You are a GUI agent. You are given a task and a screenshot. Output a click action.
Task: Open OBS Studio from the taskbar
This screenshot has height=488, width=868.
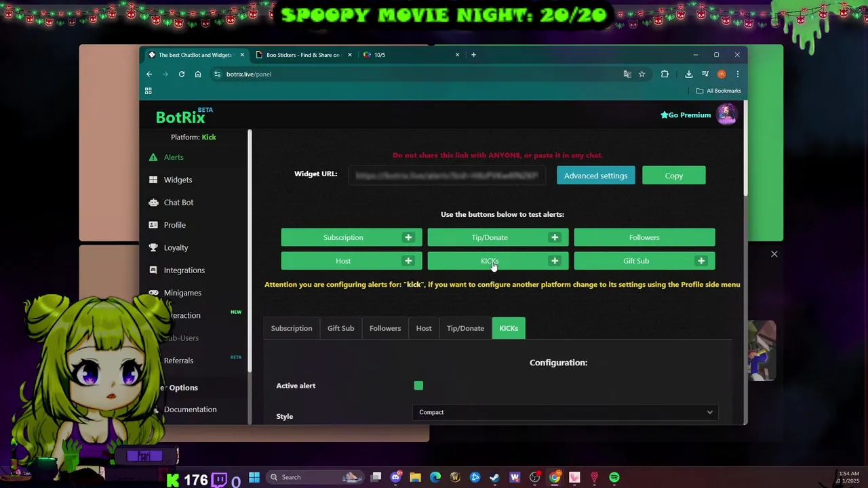coord(534,477)
